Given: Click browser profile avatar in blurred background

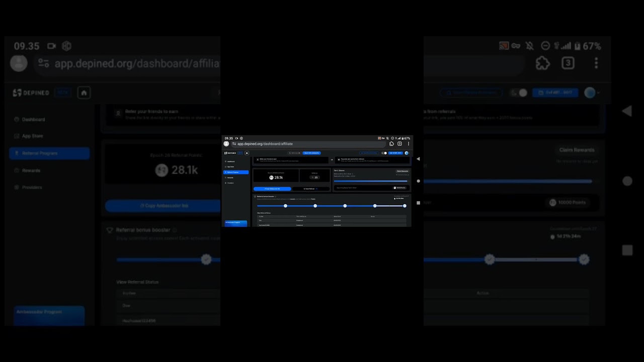Looking at the screenshot, I should click(x=19, y=63).
